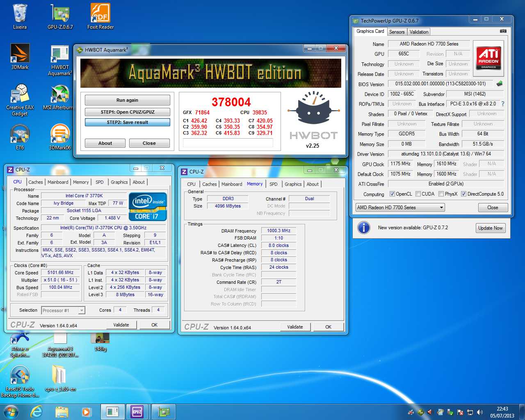525x420 pixels.
Task: Click the About button in HWBOT Aquamark
Action: [105, 143]
